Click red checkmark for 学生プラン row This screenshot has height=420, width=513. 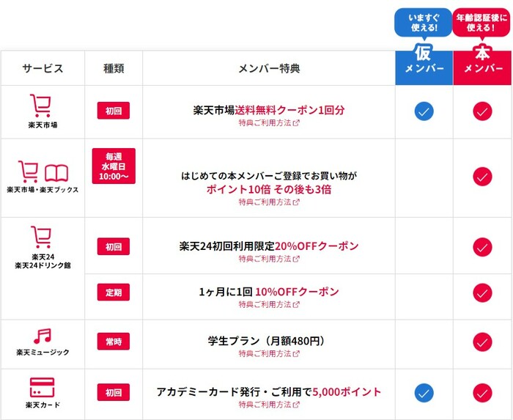[482, 342]
